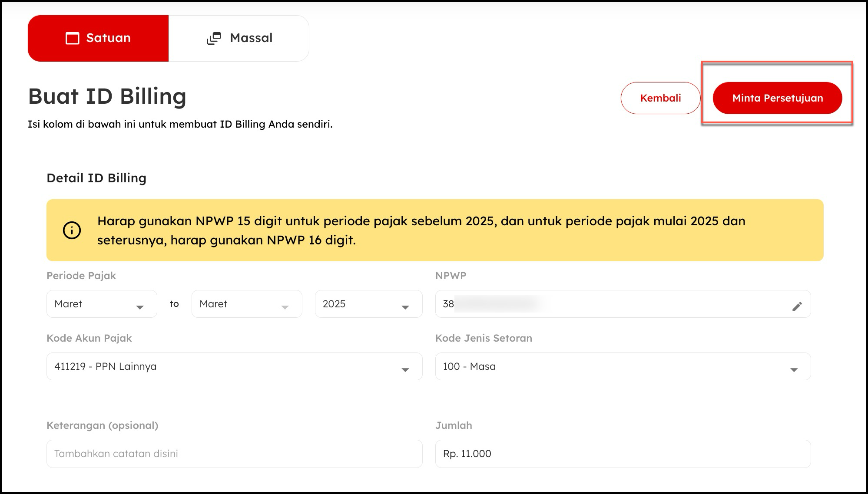The width and height of the screenshot is (868, 494).
Task: Click the arrow on 411219 - PPN Lainnya
Action: coord(405,369)
